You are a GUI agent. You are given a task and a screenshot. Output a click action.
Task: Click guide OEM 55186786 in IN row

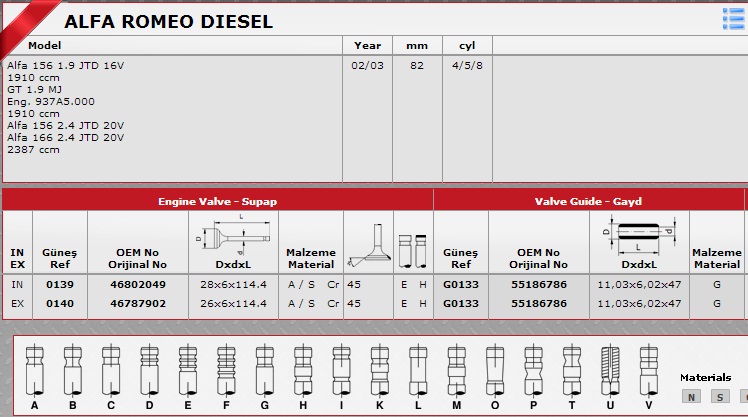pos(539,285)
